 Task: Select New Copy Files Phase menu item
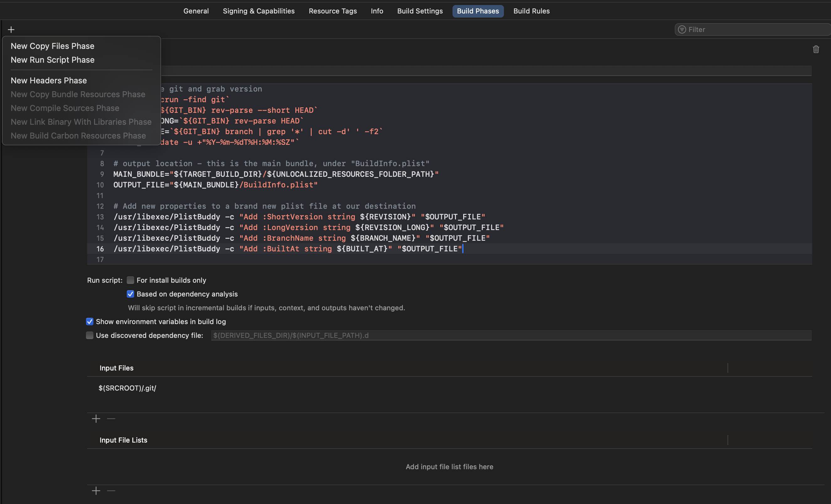tap(52, 46)
